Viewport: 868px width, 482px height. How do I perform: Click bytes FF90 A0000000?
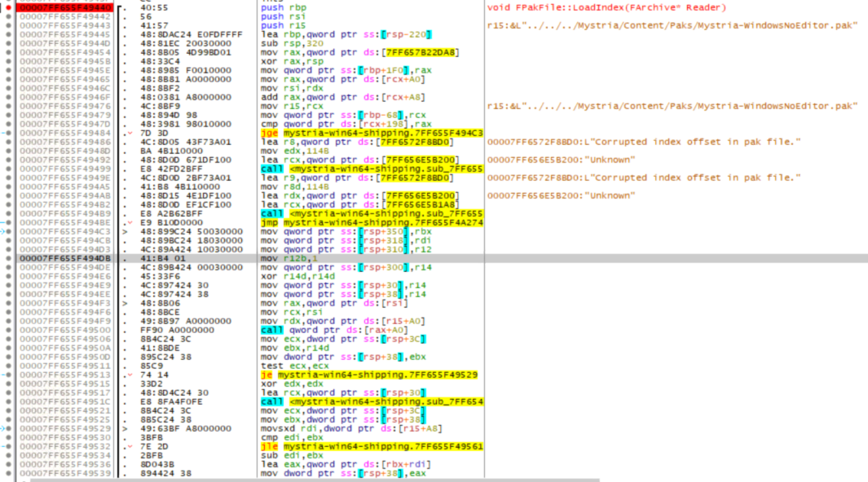tap(177, 330)
